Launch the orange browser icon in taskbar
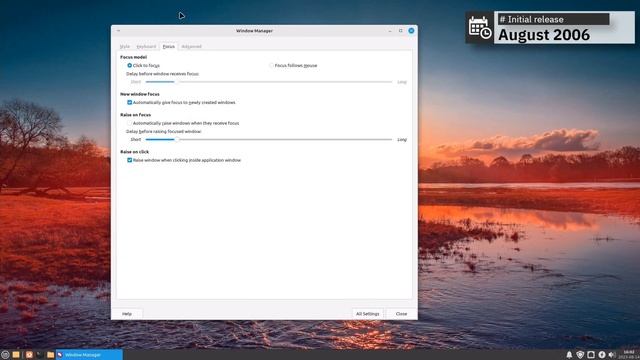The width and height of the screenshot is (640, 360). (x=29, y=355)
